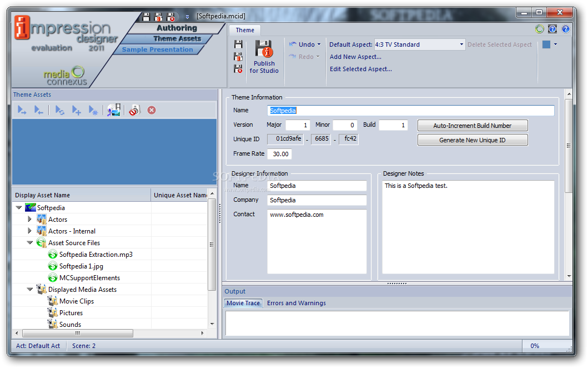Click the Unique Asset Name column header
Image resolution: width=588 pixels, height=368 pixels.
coord(179,195)
